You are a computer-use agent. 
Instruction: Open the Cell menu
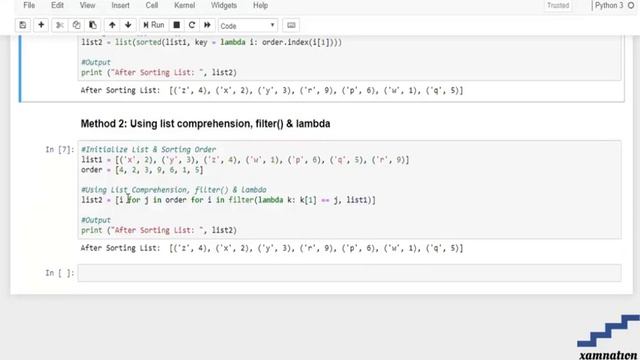pos(152,5)
